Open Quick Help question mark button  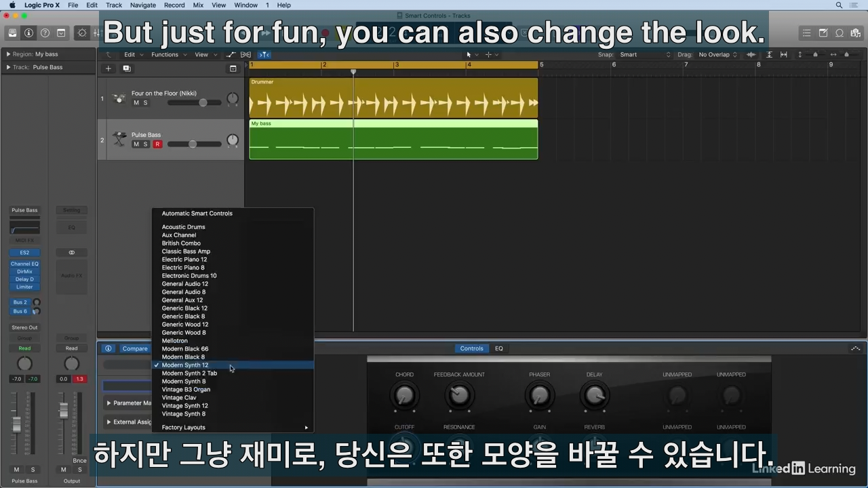pyautogui.click(x=45, y=33)
